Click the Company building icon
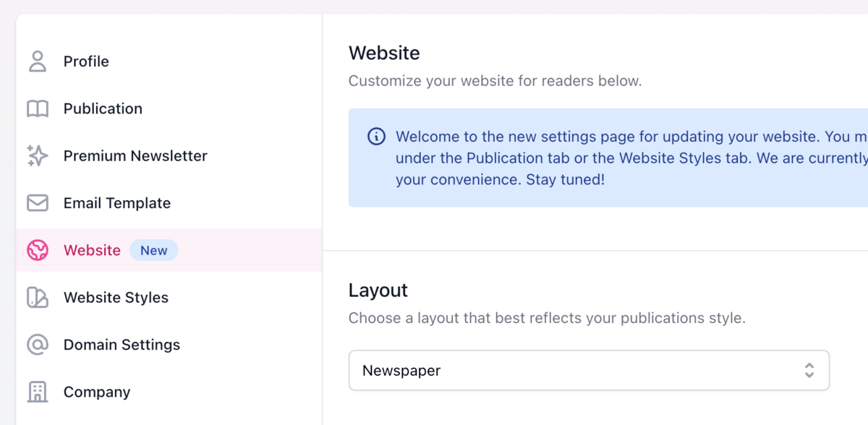868x425 pixels. point(37,392)
